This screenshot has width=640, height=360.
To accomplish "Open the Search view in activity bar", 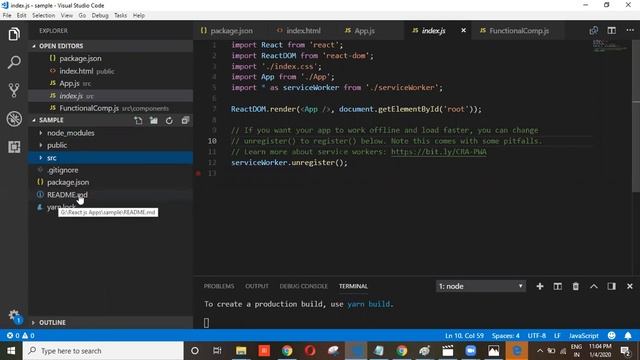I will pos(14,62).
